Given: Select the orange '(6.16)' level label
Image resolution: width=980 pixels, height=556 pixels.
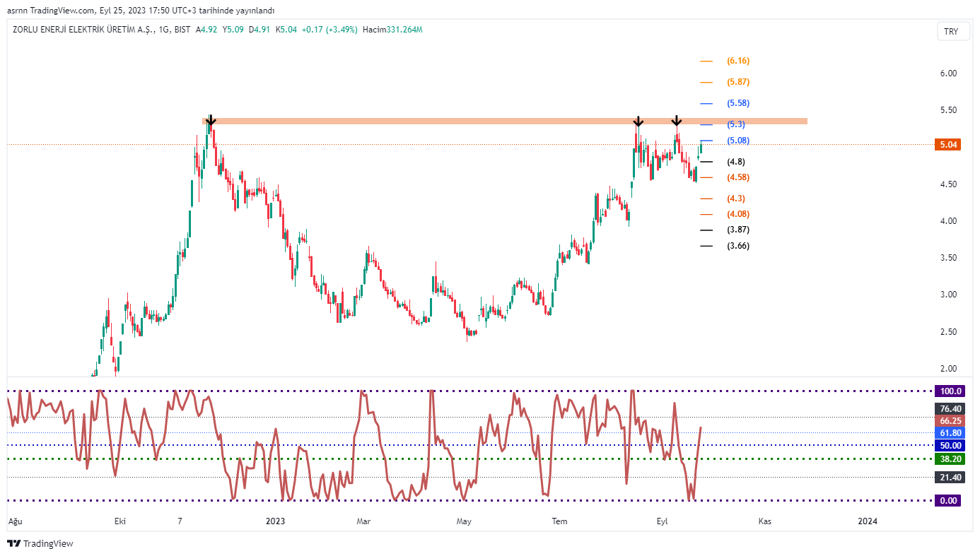Looking at the screenshot, I should coord(738,61).
